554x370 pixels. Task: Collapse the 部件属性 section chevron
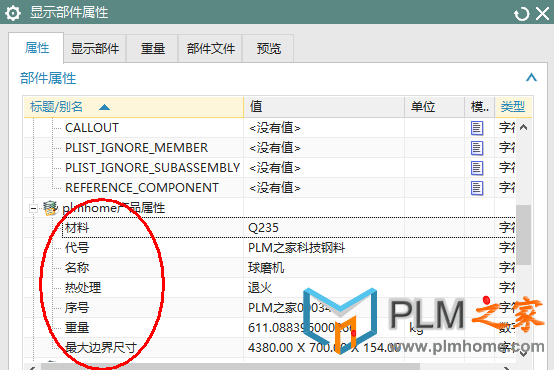pos(531,77)
